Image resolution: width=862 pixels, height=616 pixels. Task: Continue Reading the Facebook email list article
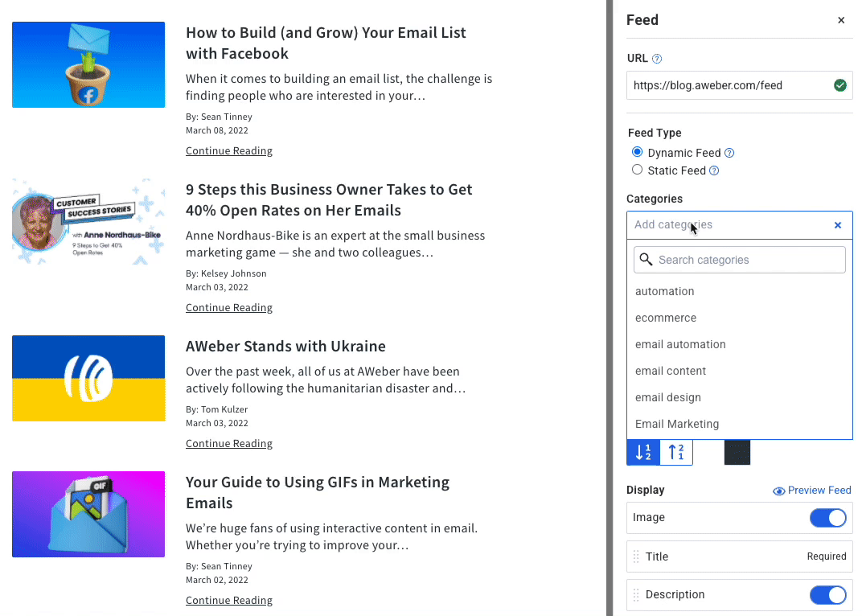click(228, 150)
